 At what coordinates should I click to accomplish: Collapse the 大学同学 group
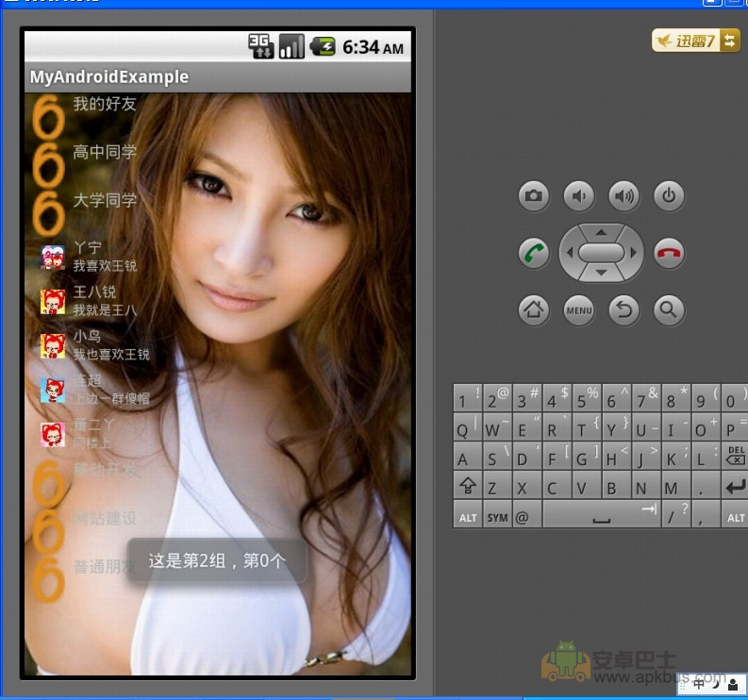point(218,213)
